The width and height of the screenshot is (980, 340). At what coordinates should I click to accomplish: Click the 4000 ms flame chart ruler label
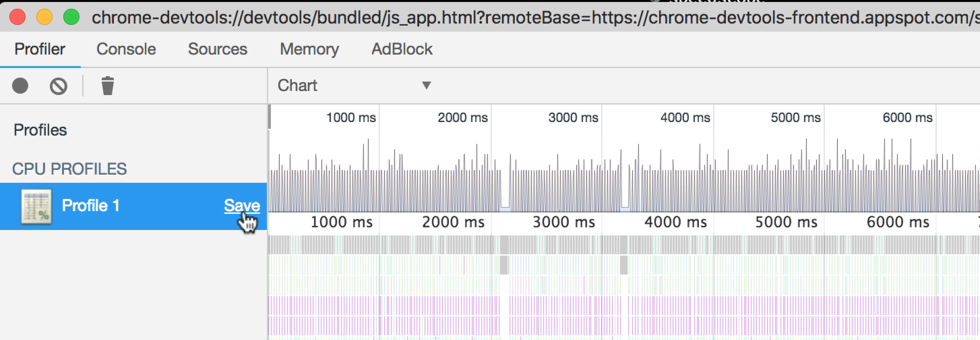tap(675, 222)
